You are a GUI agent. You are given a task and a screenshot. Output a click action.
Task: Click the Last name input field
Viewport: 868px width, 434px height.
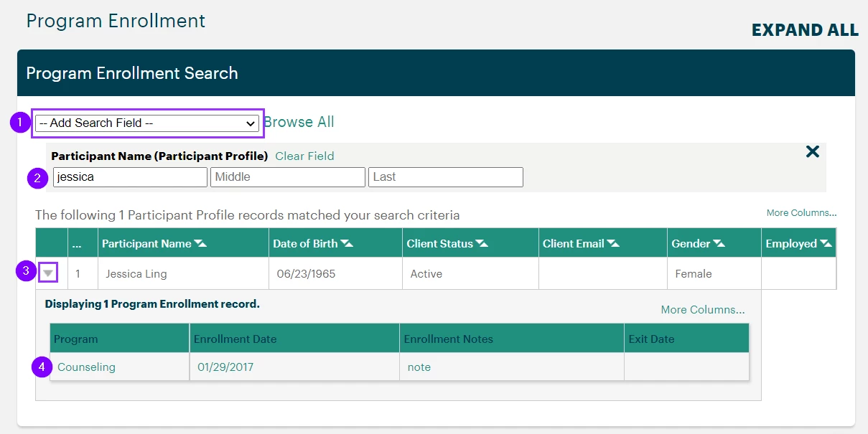pos(446,177)
